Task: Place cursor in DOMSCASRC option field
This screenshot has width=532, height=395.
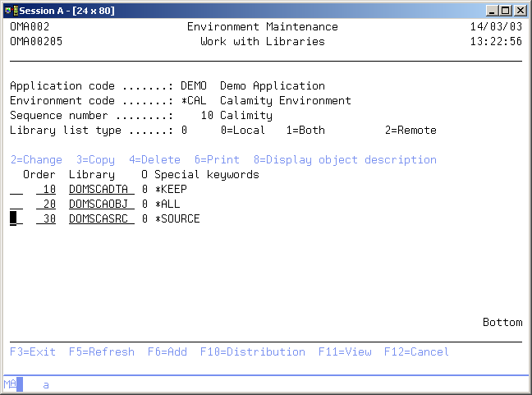Action: coord(16,219)
